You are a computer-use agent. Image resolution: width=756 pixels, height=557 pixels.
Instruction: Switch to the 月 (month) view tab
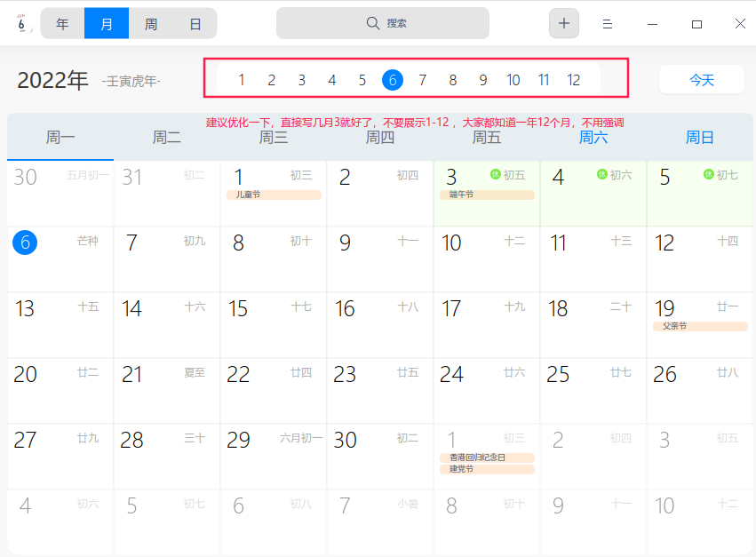(107, 23)
